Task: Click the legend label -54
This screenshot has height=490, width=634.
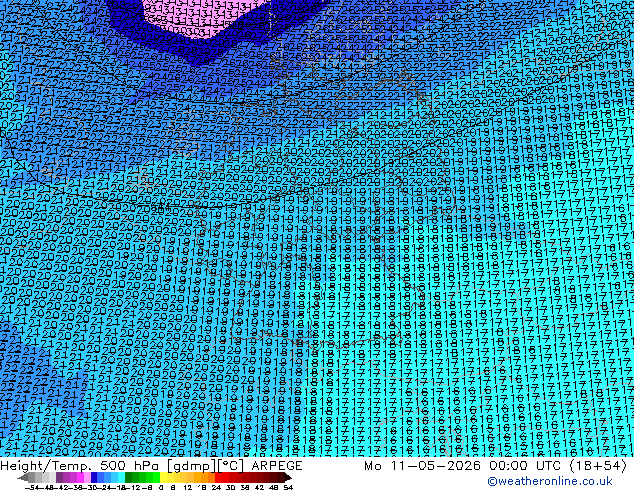Action: click(32, 488)
